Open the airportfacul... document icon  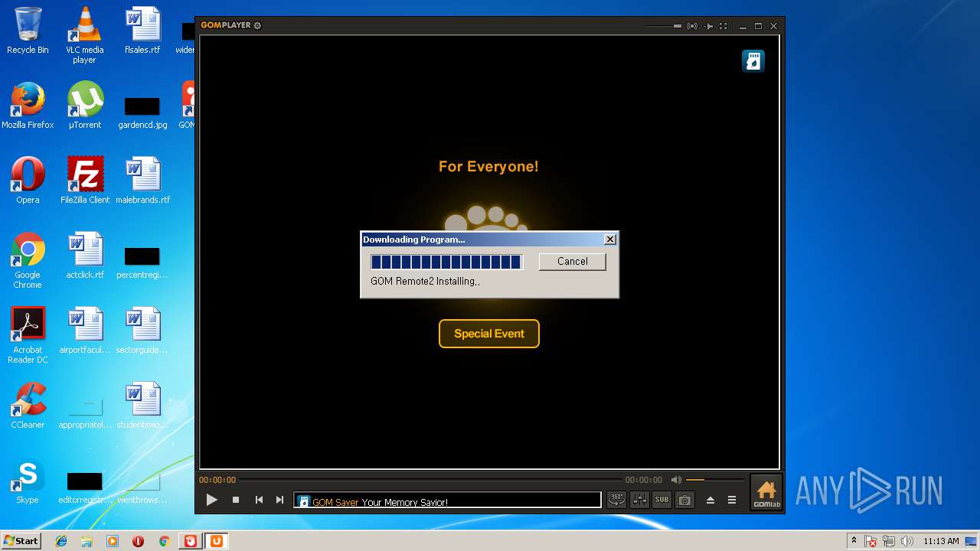point(84,331)
